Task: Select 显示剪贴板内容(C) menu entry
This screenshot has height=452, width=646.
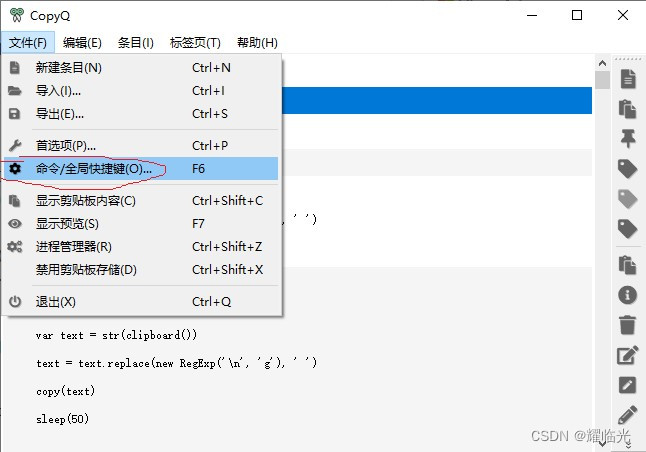Action: pyautogui.click(x=142, y=201)
